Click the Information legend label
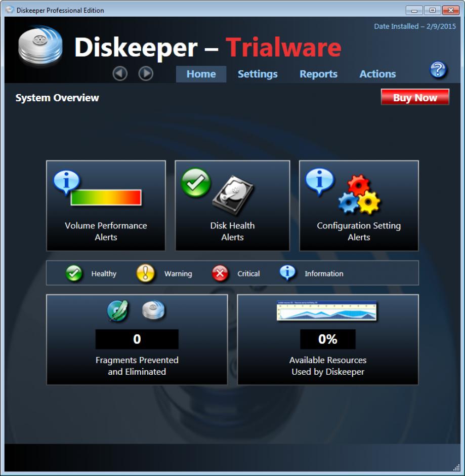The width and height of the screenshot is (465, 476). [x=324, y=273]
